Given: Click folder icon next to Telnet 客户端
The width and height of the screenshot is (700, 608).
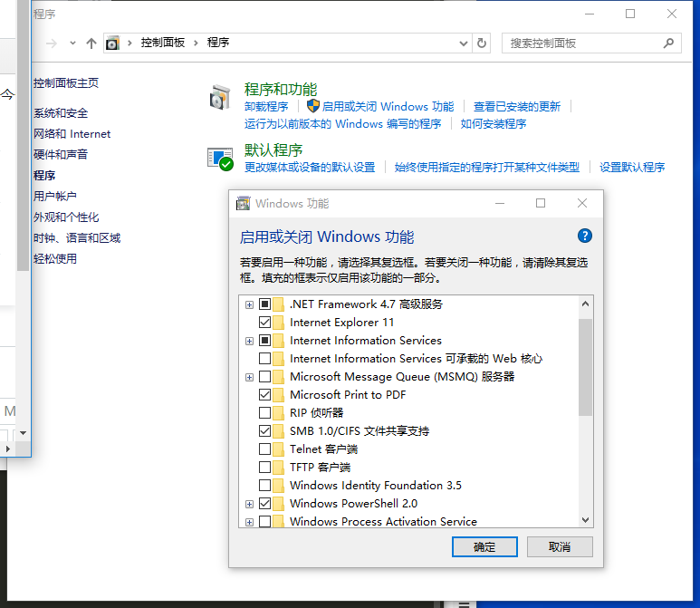Looking at the screenshot, I should pos(278,449).
